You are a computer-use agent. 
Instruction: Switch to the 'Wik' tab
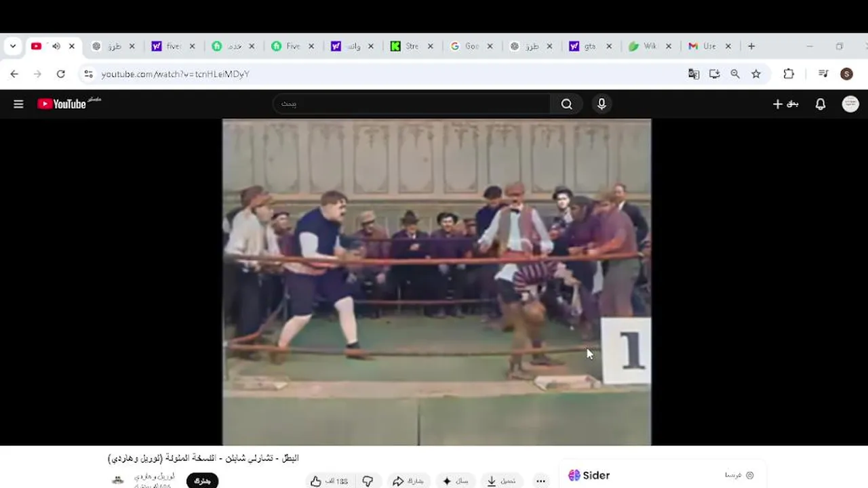point(643,46)
